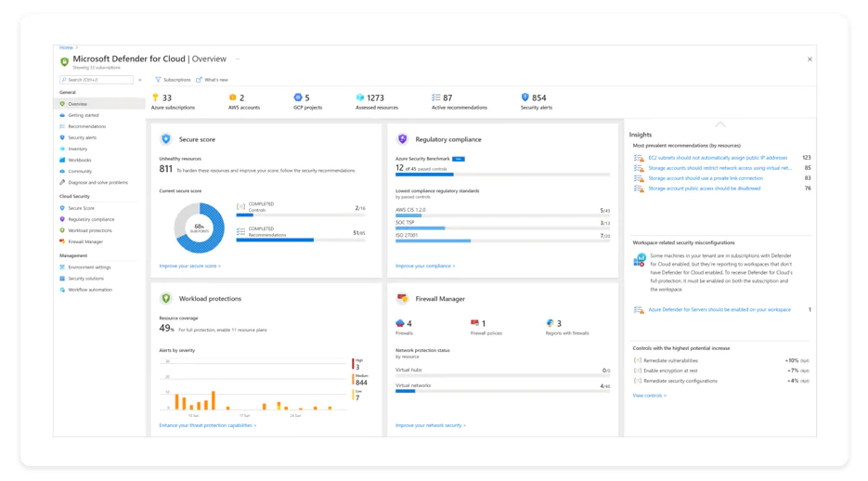Viewport: 868px width, 481px height.
Task: Open the ellipsis menu beside Overview title
Action: pyautogui.click(x=238, y=58)
